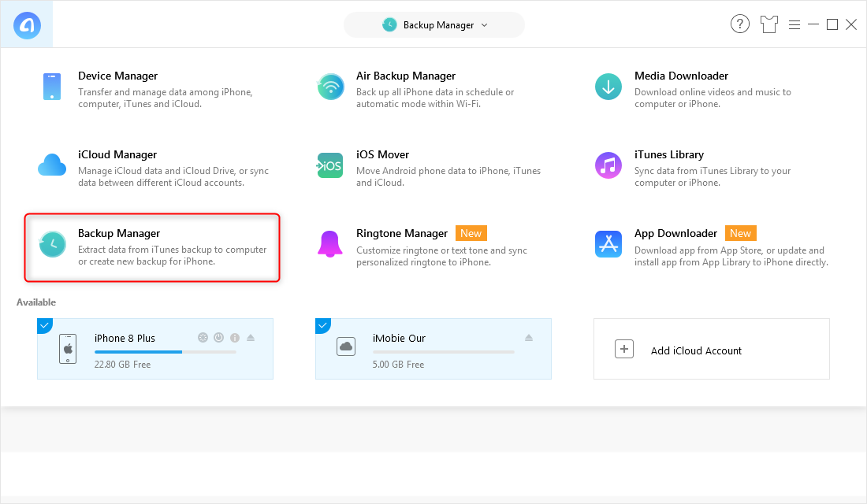Viewport: 867px width, 504px height.
Task: Click the App Downloader description text
Action: click(731, 257)
